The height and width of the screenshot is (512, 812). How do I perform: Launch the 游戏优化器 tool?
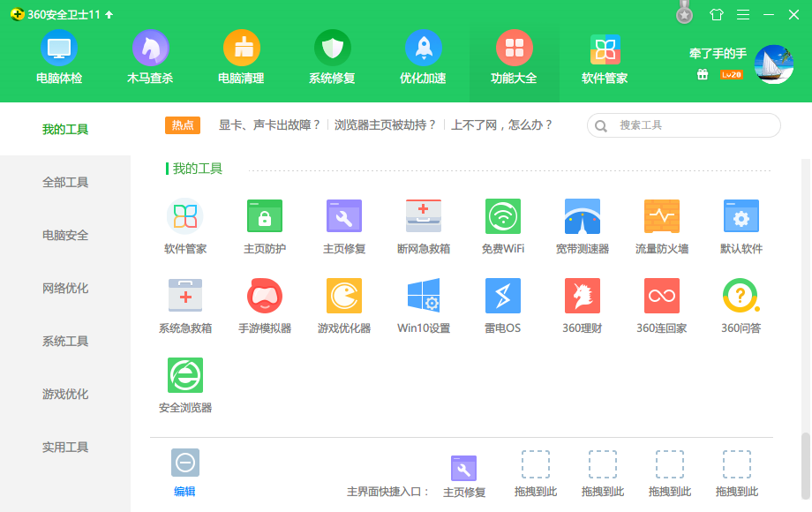pos(344,306)
